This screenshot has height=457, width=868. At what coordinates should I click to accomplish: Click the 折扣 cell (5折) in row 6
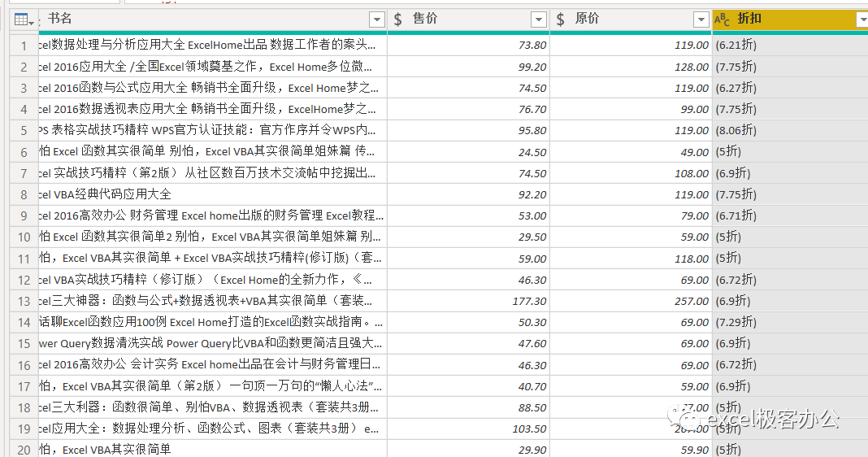tap(790, 152)
